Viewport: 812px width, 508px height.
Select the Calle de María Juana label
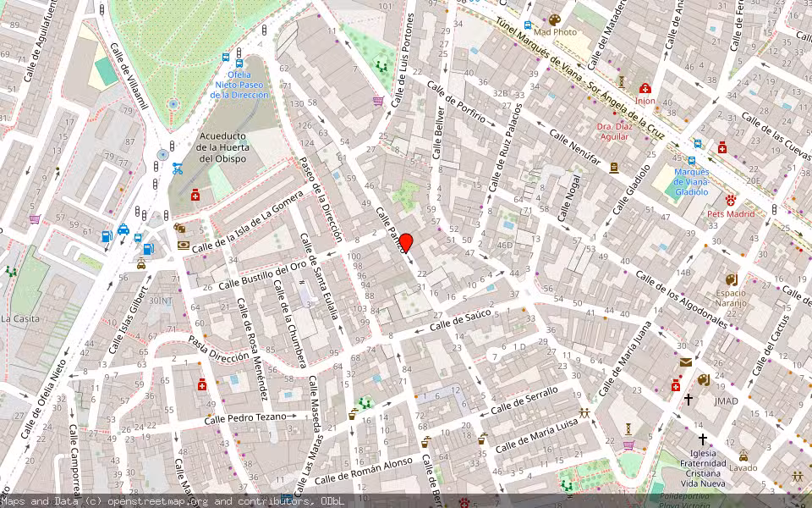[x=625, y=359]
